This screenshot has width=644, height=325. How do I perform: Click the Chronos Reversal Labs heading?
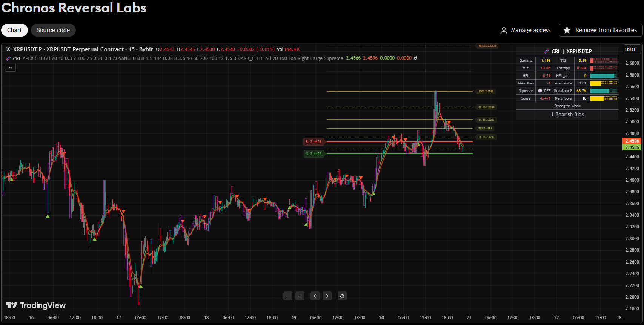click(74, 8)
